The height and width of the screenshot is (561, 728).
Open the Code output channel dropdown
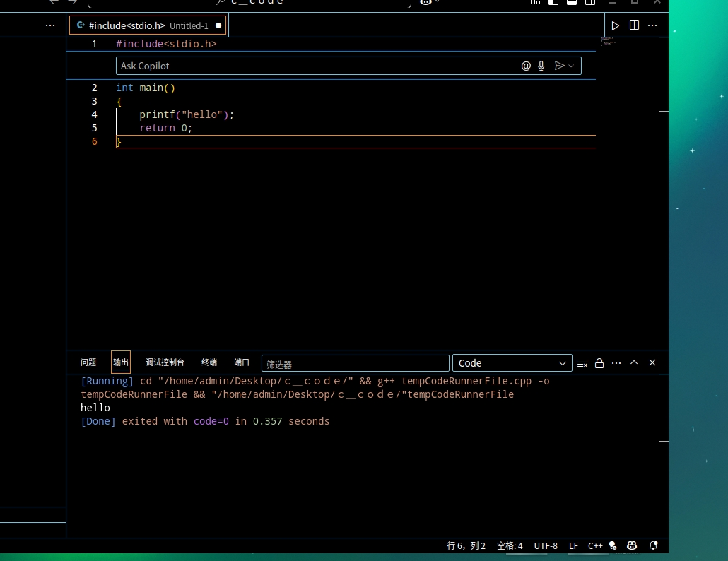point(512,362)
